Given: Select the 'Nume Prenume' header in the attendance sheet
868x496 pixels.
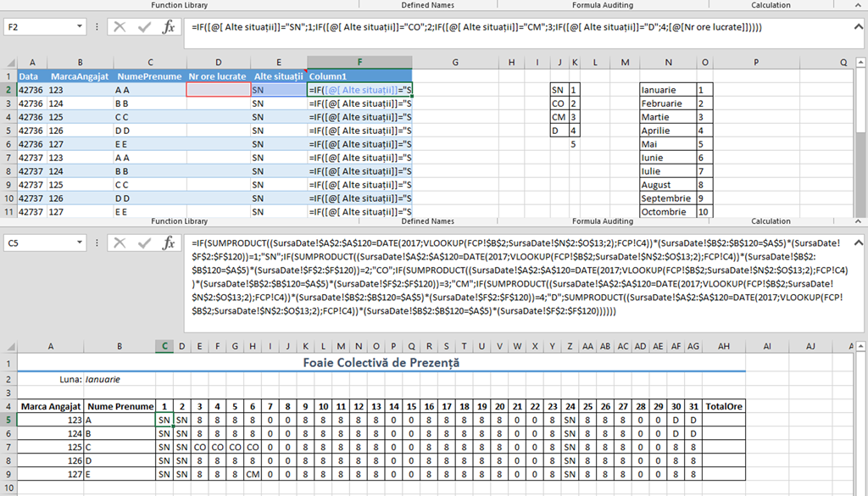Looking at the screenshot, I should click(x=120, y=406).
